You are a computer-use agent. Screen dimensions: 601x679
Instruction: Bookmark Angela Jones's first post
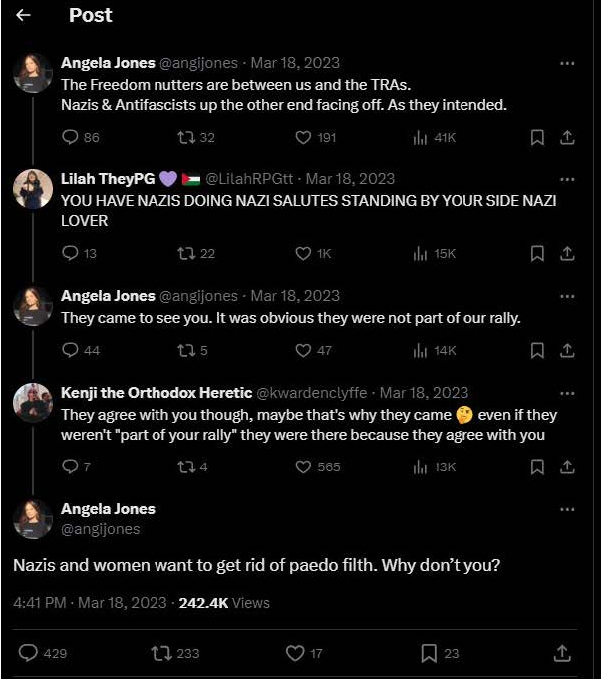[537, 137]
